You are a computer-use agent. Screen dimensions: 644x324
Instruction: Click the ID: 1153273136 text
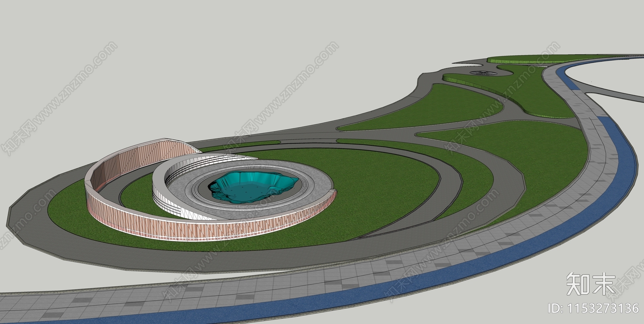(x=594, y=308)
